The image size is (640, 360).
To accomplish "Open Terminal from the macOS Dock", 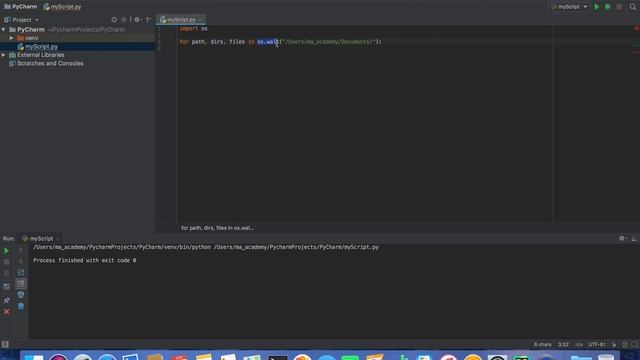I will click(278, 357).
